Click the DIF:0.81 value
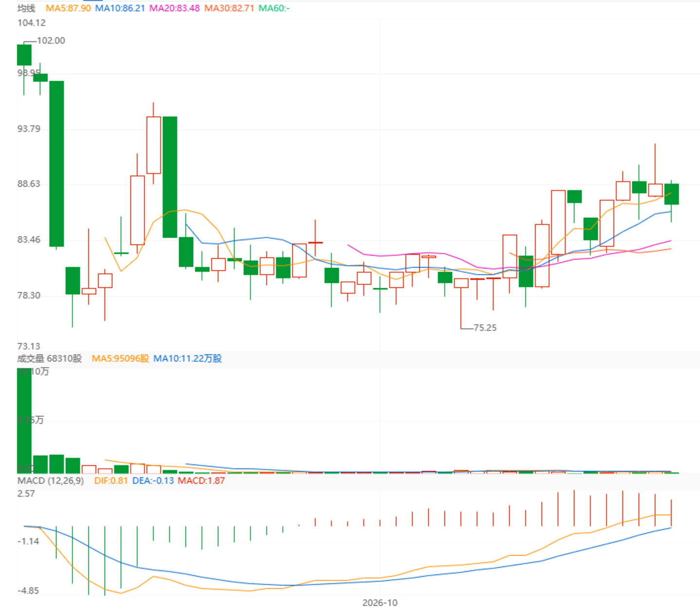700x614 pixels. tap(111, 481)
